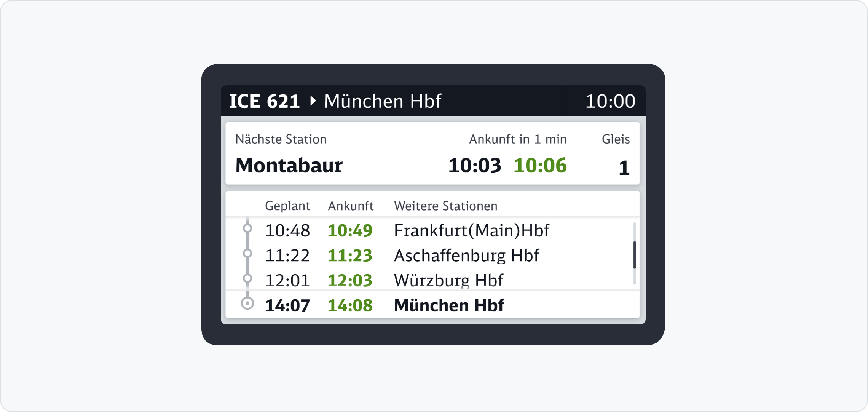The height and width of the screenshot is (412, 868).
Task: Click the Gleis platform number 1
Action: 624,168
